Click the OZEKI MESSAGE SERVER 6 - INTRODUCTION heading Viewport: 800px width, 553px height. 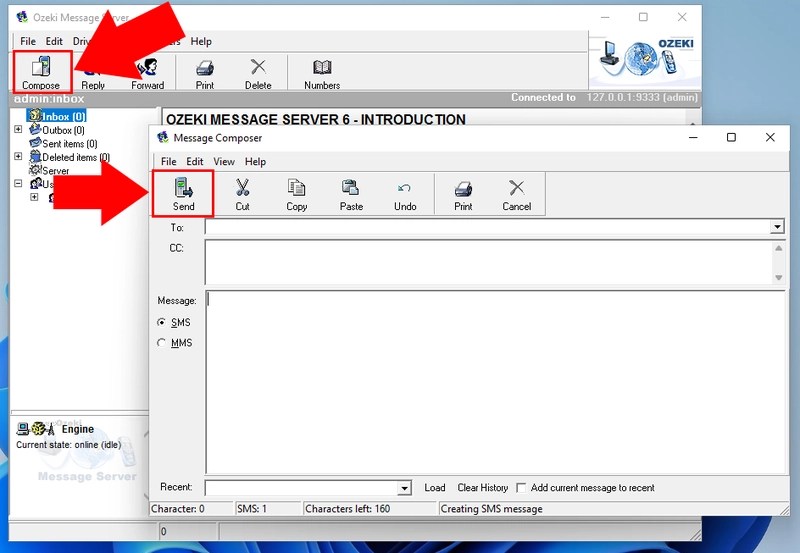[316, 120]
